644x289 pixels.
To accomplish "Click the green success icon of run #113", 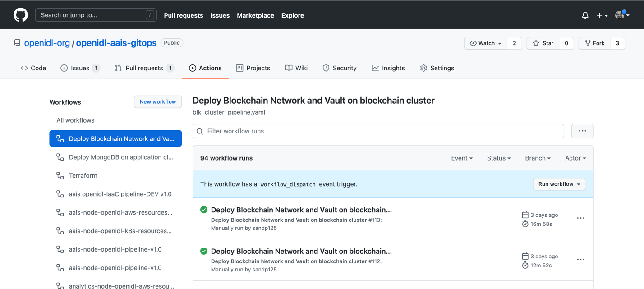I will (204, 210).
